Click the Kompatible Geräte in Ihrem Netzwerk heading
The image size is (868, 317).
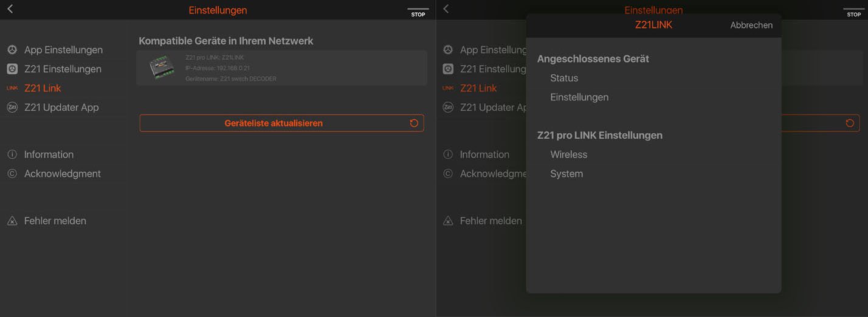click(x=226, y=41)
